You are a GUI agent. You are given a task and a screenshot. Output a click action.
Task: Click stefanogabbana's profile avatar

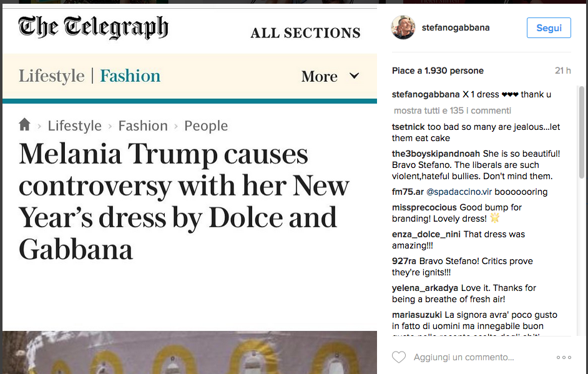tap(403, 27)
